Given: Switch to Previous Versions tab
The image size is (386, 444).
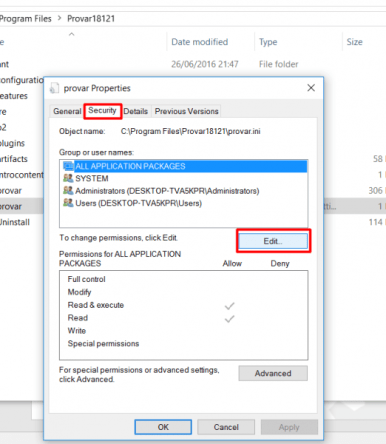Looking at the screenshot, I should point(187,111).
